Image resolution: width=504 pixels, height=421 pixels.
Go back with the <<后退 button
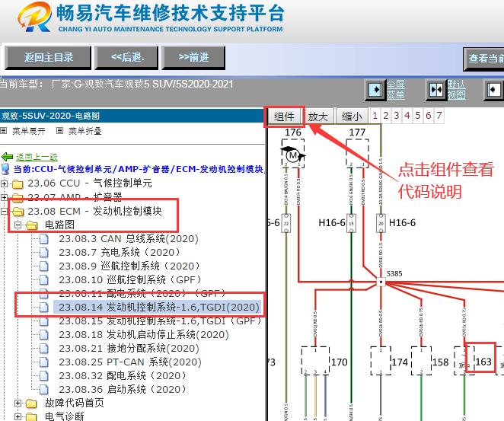(x=126, y=58)
